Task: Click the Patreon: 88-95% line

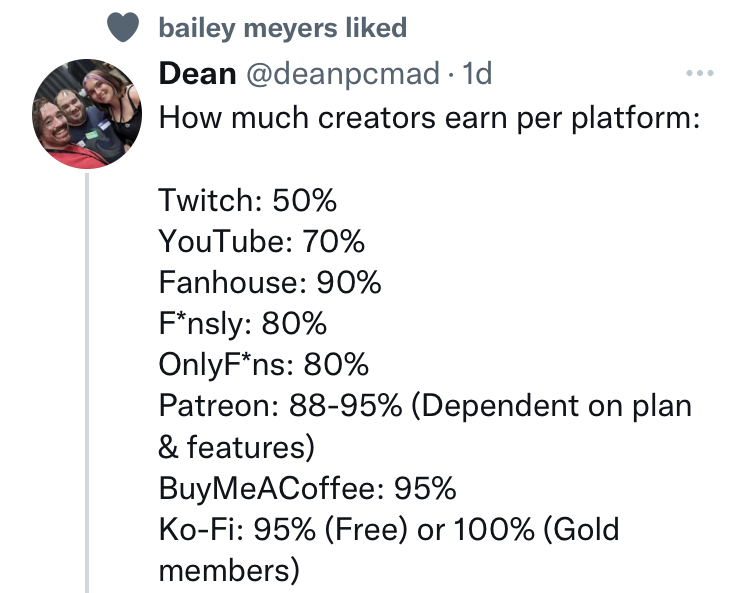Action: pos(426,406)
